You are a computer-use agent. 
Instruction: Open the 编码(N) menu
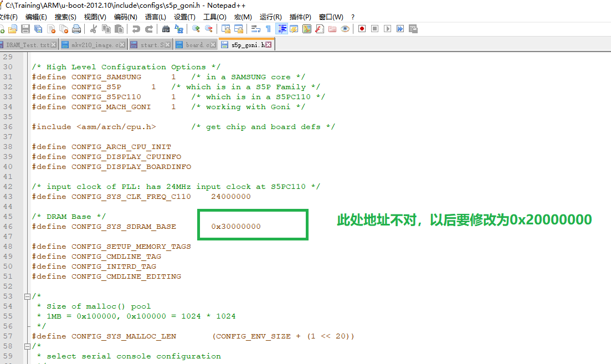pos(126,17)
